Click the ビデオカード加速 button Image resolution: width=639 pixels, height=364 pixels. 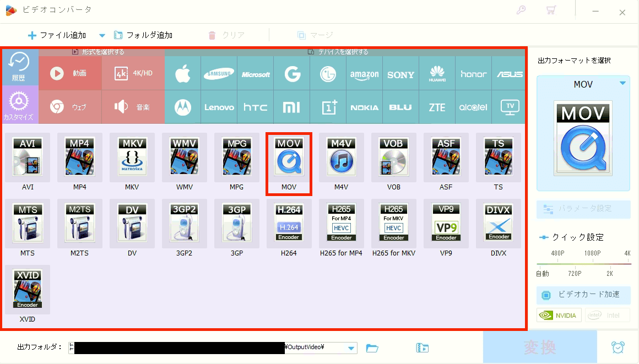point(583,294)
